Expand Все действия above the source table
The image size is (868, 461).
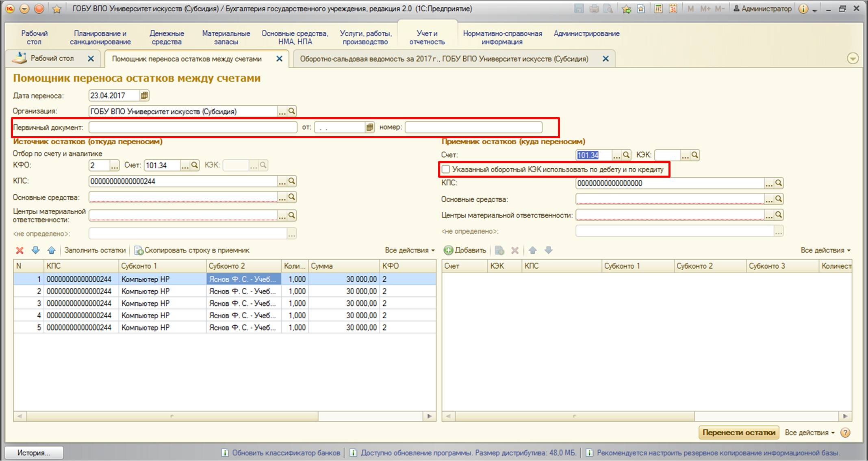pyautogui.click(x=410, y=250)
